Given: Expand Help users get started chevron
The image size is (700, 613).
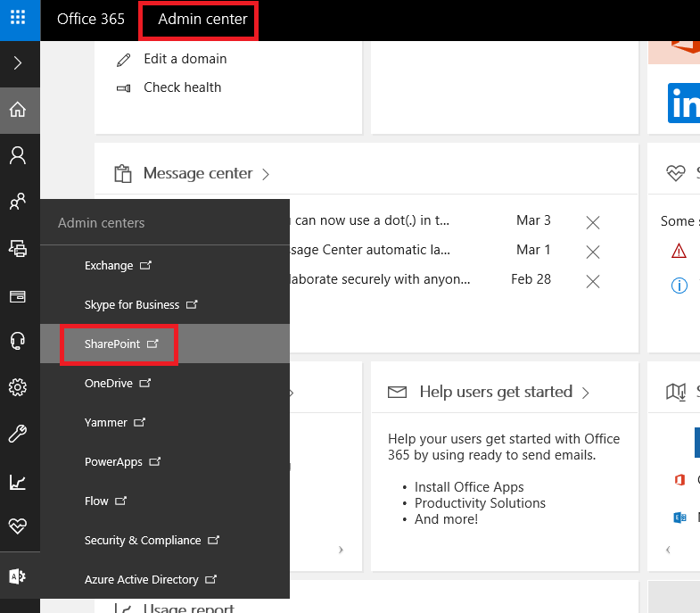Looking at the screenshot, I should tap(586, 393).
